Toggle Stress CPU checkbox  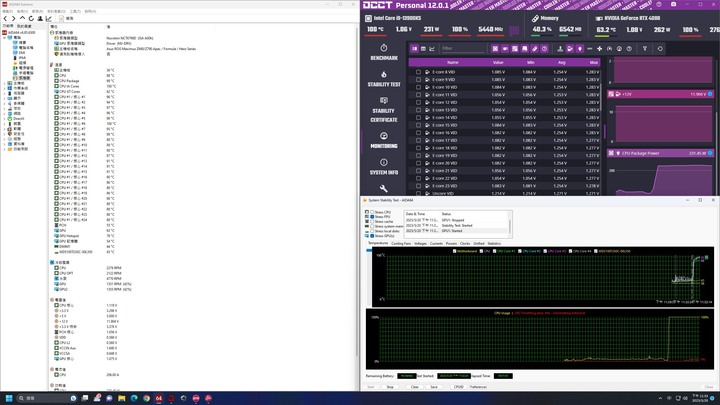click(x=372, y=212)
